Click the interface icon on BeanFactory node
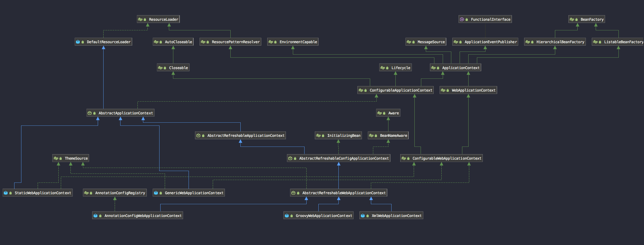Viewport: 644px width, 245px height. [572, 19]
